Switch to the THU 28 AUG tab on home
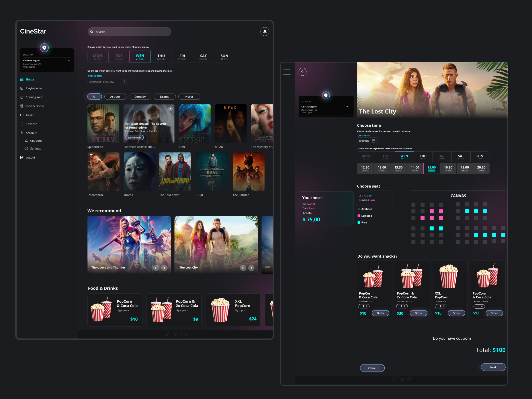532x399 pixels. [x=161, y=57]
